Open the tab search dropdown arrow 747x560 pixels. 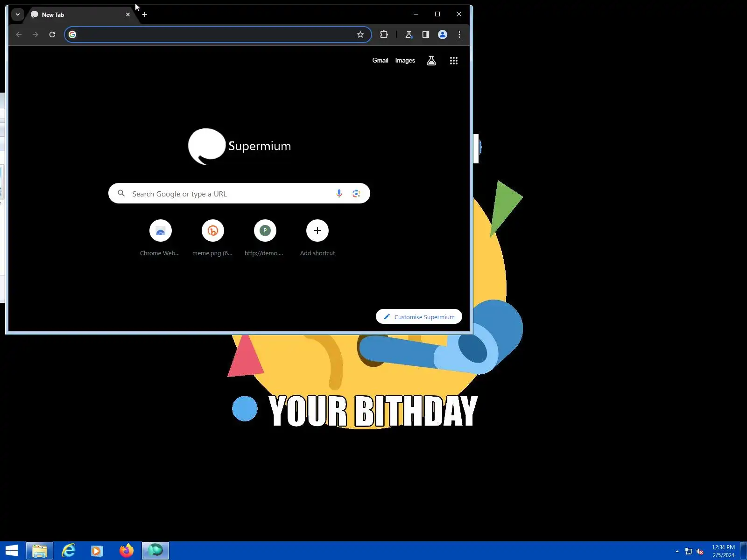(17, 14)
